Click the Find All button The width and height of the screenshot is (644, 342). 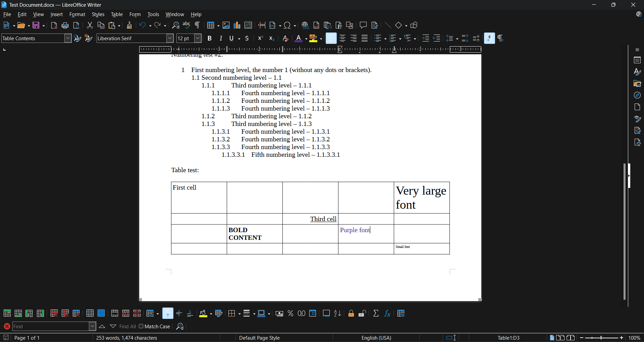[127, 326]
